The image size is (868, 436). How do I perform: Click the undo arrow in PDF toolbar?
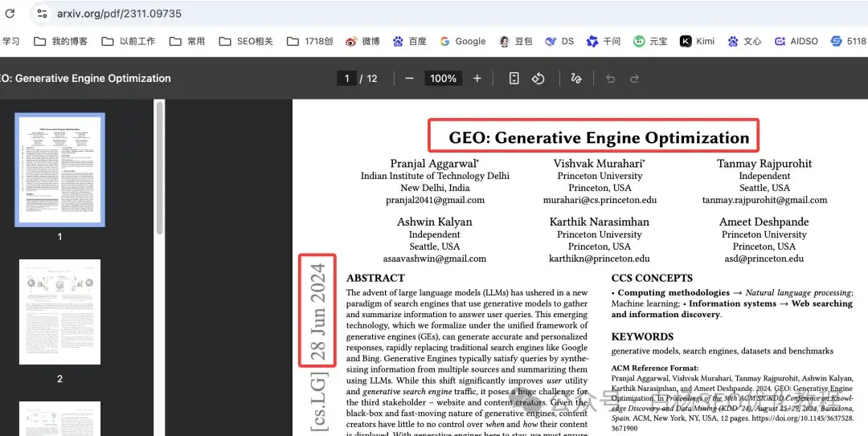tap(611, 79)
